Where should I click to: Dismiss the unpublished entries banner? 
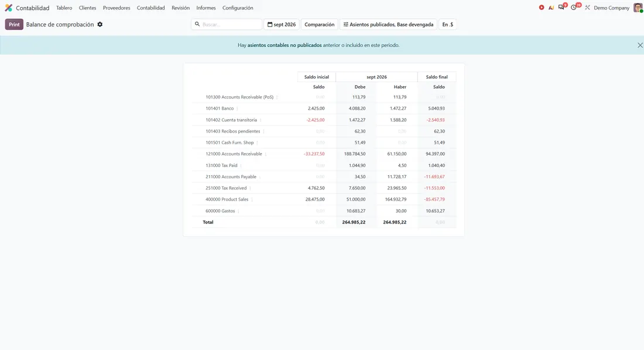pos(640,45)
